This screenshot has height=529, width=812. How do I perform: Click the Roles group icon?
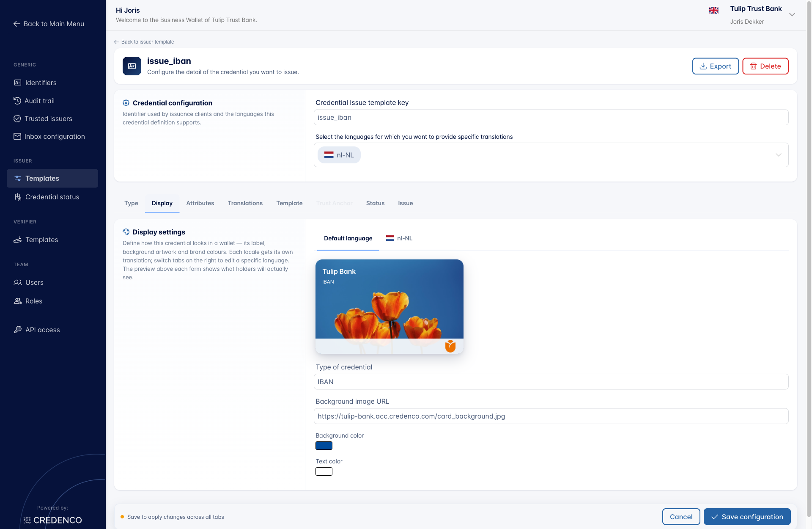pos(18,301)
